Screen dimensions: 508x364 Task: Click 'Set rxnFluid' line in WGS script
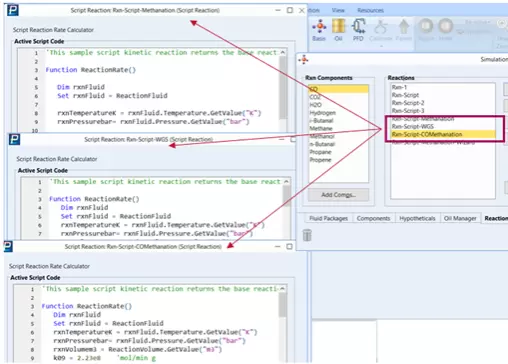pyautogui.click(x=116, y=216)
